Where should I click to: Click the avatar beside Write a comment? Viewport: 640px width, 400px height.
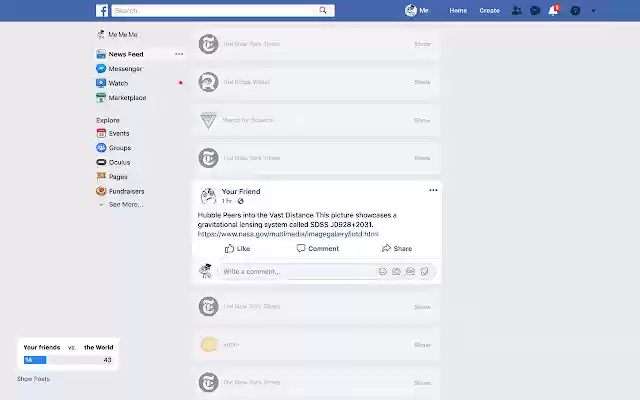tap(206, 271)
